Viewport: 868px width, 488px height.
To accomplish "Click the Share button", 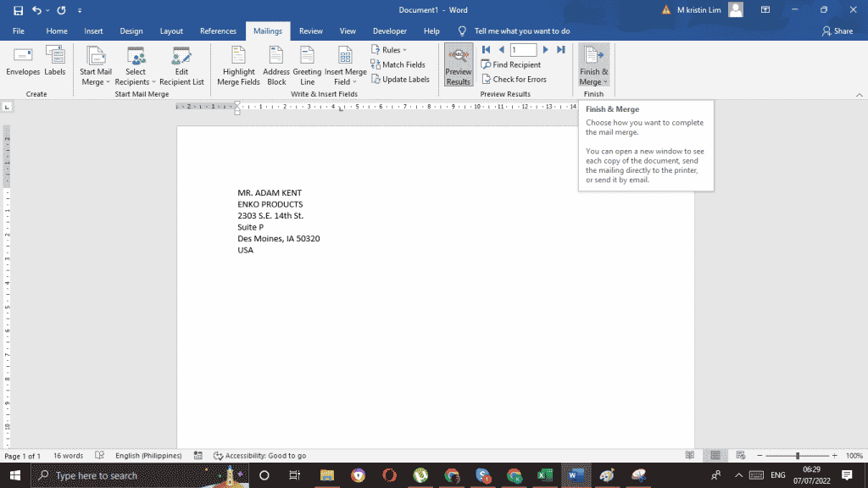I will tap(837, 31).
